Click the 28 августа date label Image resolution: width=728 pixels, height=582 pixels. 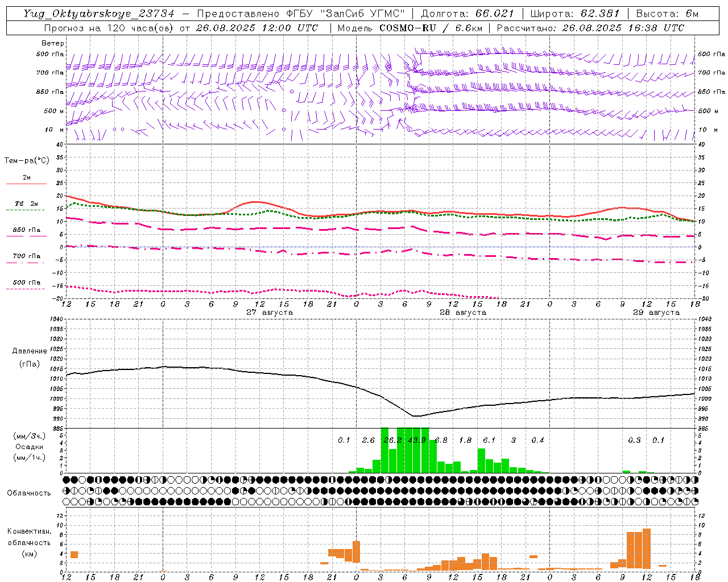[x=463, y=313]
